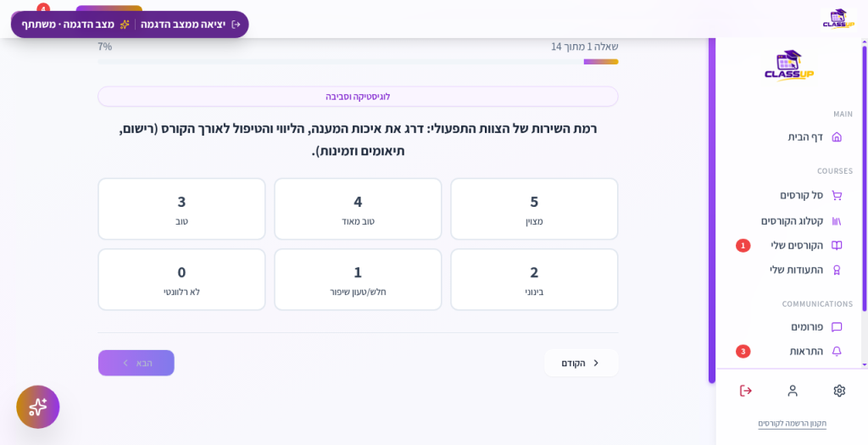Image resolution: width=868 pixels, height=445 pixels.
Task: Click the red badge 3 on התראות
Action: pos(743,352)
